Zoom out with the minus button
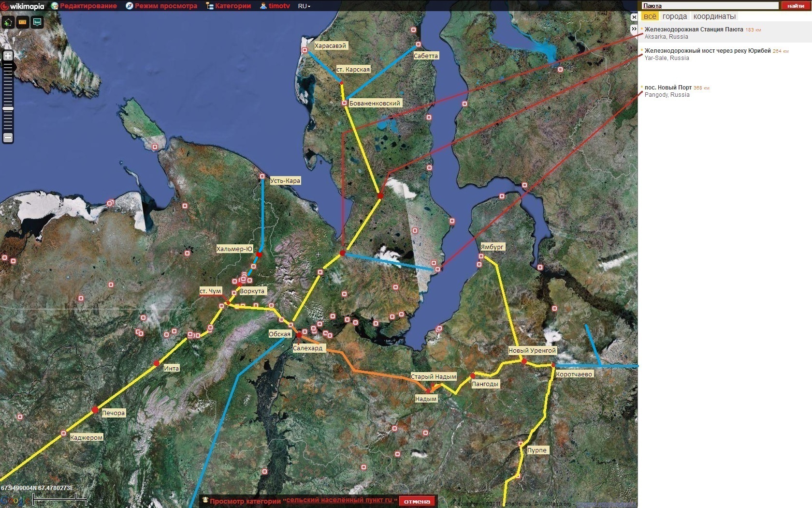The image size is (812, 508). coord(8,138)
